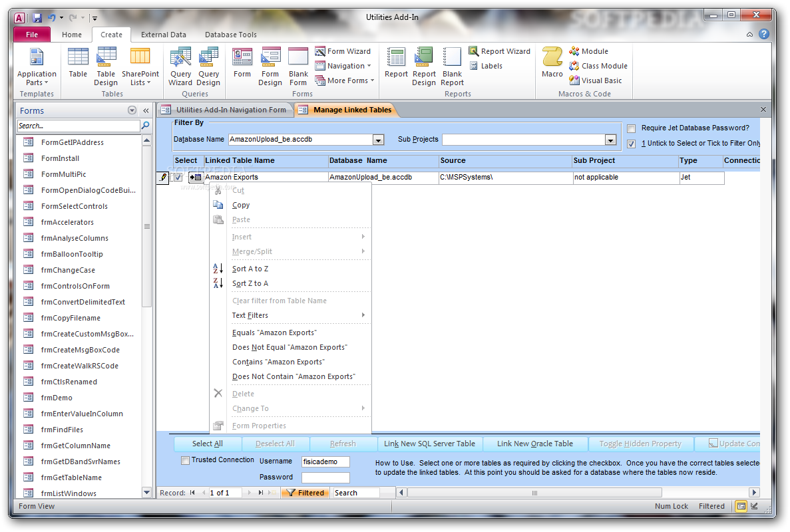Switch to the Home ribbon tab

pos(71,35)
